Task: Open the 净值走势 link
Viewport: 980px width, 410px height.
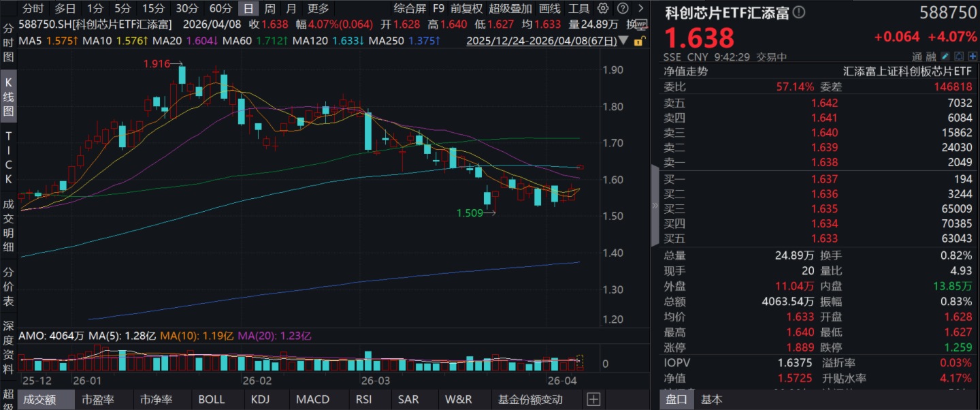Action: pos(685,71)
